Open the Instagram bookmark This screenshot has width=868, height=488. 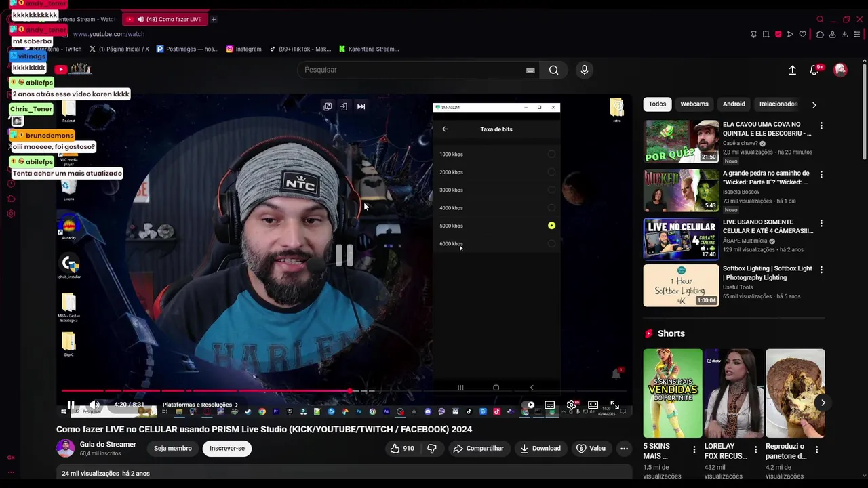tap(243, 49)
